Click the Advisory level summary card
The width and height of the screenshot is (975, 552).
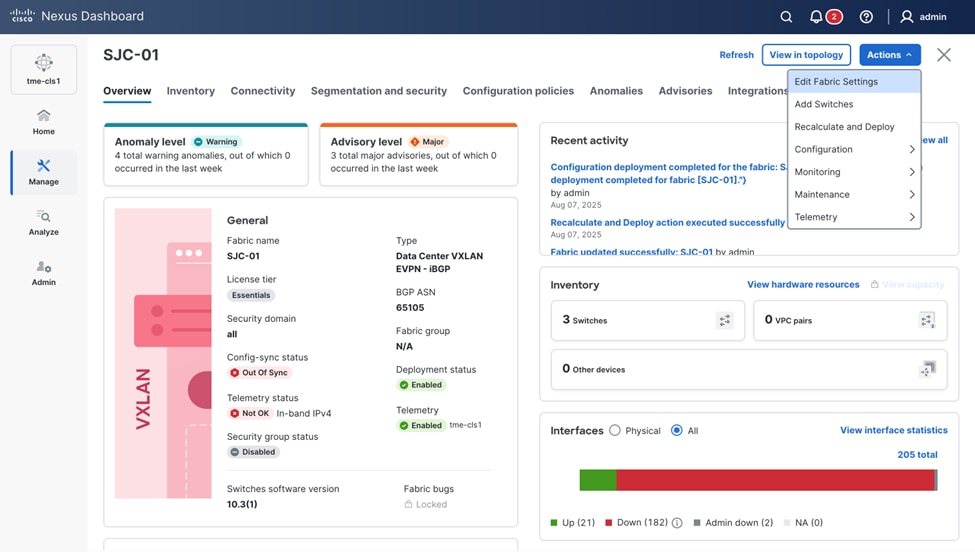418,154
